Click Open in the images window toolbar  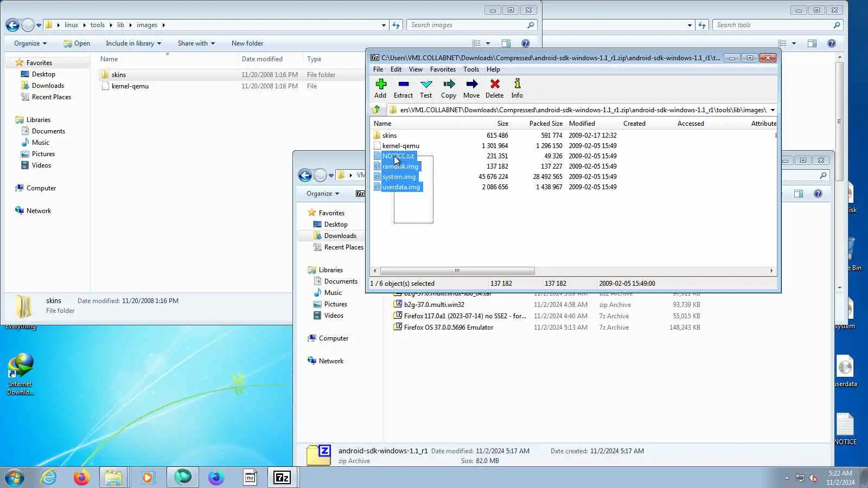pyautogui.click(x=76, y=43)
